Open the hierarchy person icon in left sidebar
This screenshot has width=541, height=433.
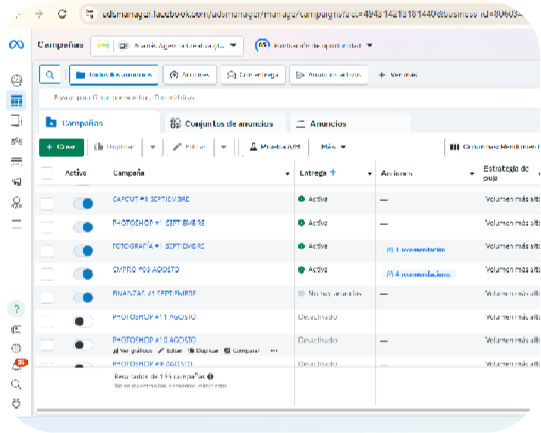tap(16, 203)
